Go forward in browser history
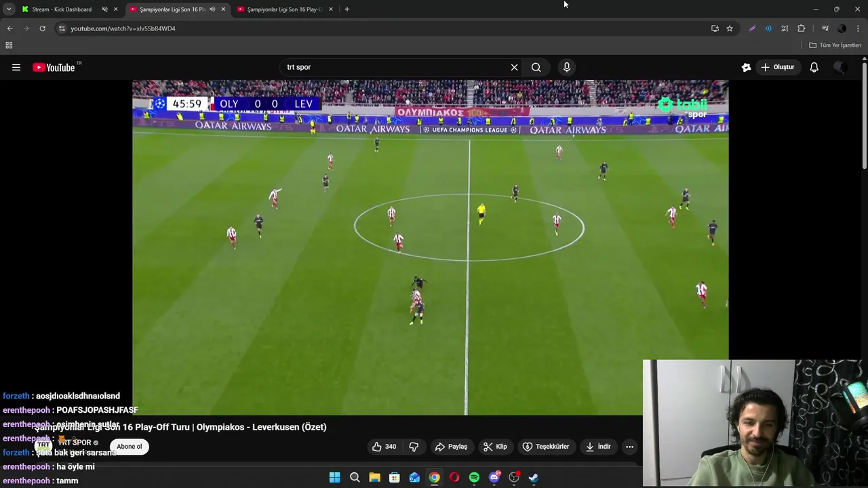This screenshot has height=488, width=868. (x=26, y=28)
